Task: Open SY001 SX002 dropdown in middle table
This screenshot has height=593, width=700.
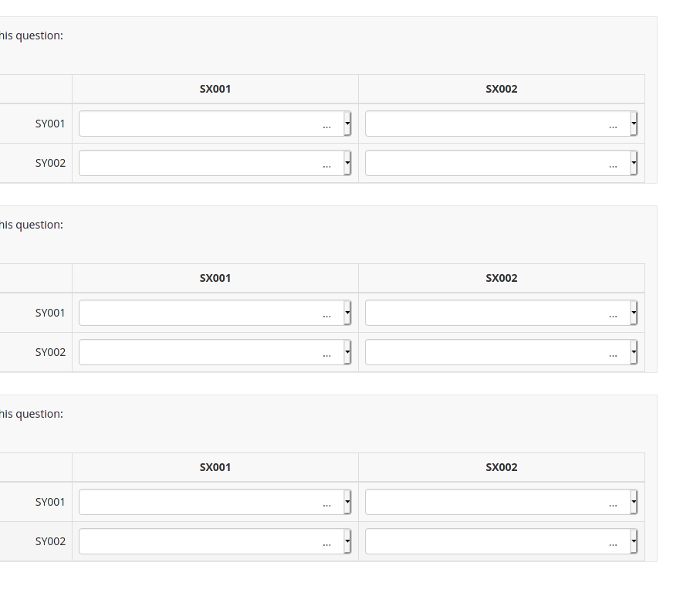Action: (x=501, y=313)
